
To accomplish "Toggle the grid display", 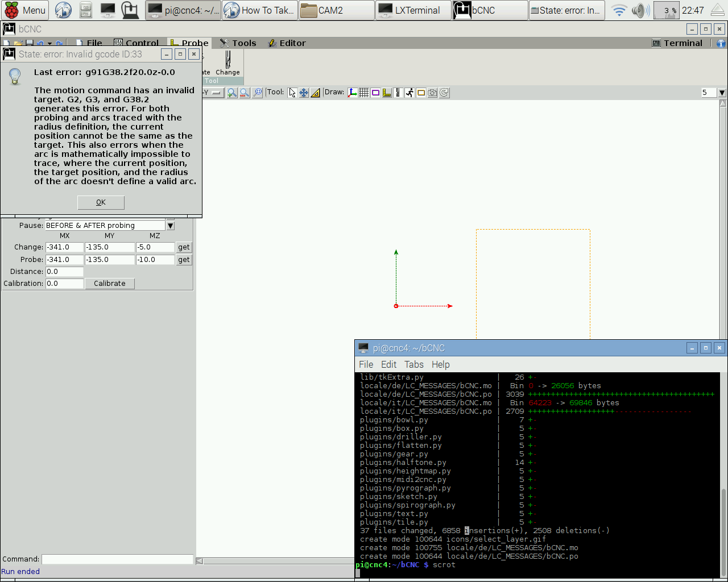I will 364,93.
